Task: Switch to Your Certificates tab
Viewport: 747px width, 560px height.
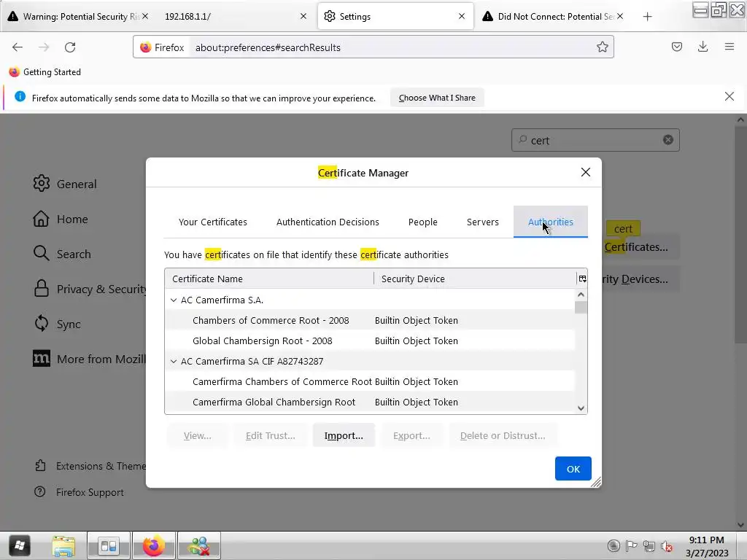Action: [x=212, y=222]
